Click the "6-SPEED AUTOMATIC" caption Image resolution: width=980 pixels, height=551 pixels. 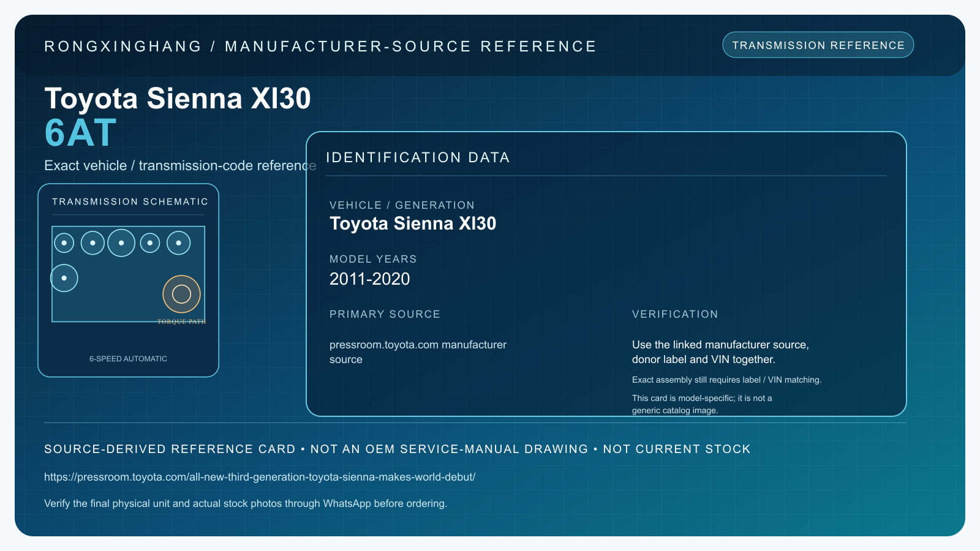tap(128, 359)
